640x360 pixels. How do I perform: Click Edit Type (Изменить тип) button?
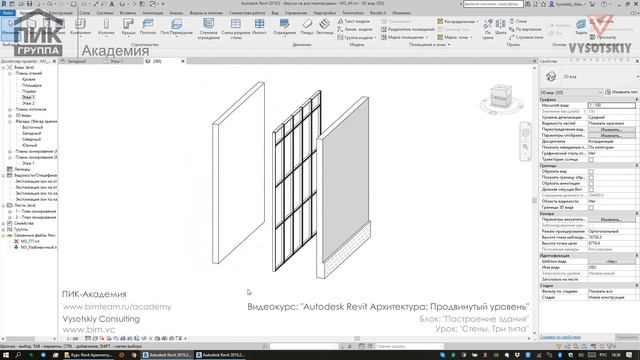622,92
